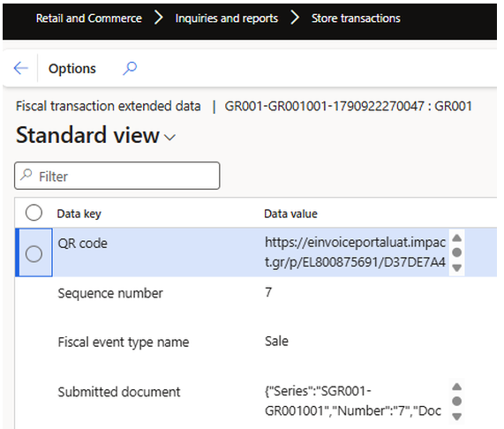Click the QR code data key cell
Viewport: 504px width, 429px height.
83,244
